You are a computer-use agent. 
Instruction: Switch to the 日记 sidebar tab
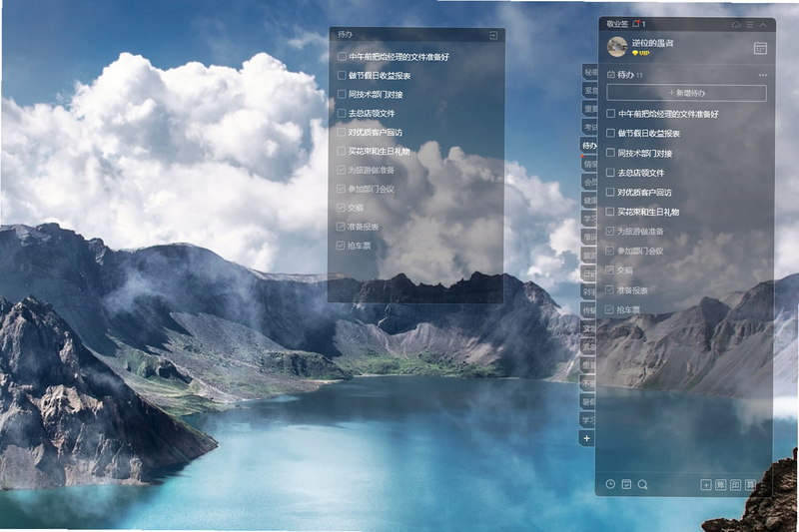(x=589, y=273)
